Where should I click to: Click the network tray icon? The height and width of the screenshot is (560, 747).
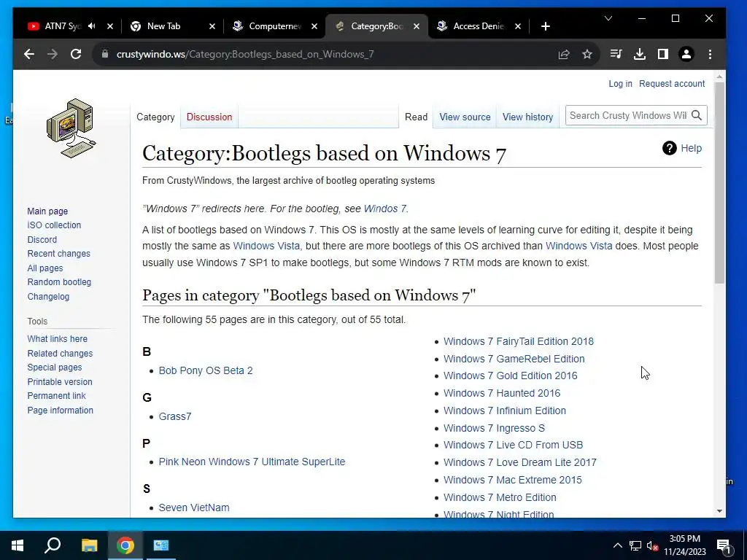(635, 545)
